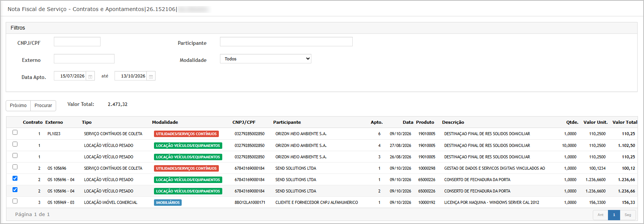Click the Valor Total column header
The height and width of the screenshot is (224, 644).
tap(625, 122)
